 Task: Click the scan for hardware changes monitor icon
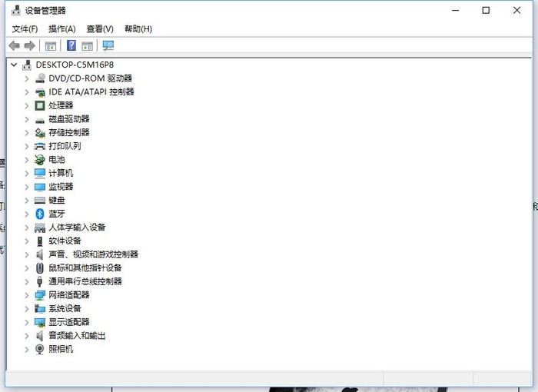point(108,46)
